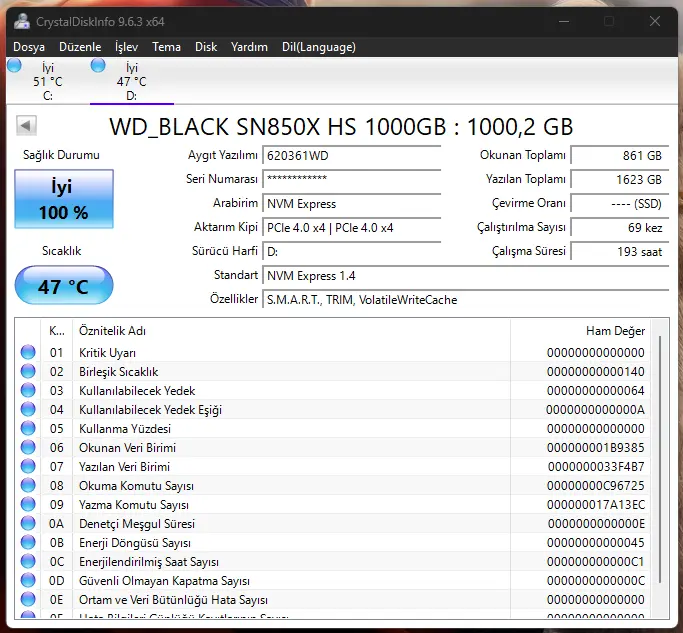Click the Okunan Toplamı value 861 GB
This screenshot has height=633, width=683.
point(620,156)
